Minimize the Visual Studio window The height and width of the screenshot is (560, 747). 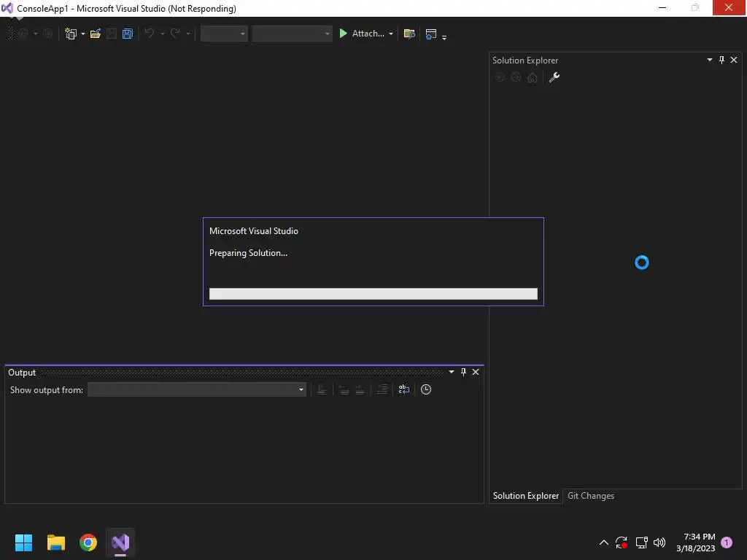click(662, 7)
